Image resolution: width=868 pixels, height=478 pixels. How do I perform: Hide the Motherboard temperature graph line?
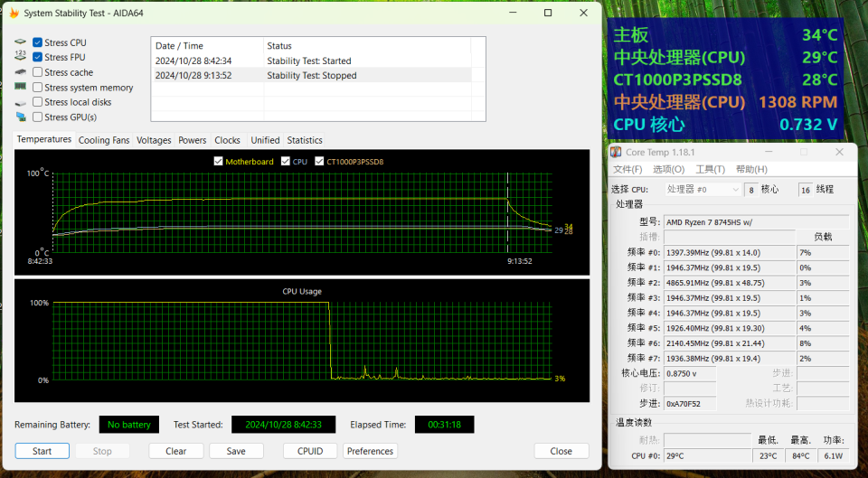(x=218, y=161)
